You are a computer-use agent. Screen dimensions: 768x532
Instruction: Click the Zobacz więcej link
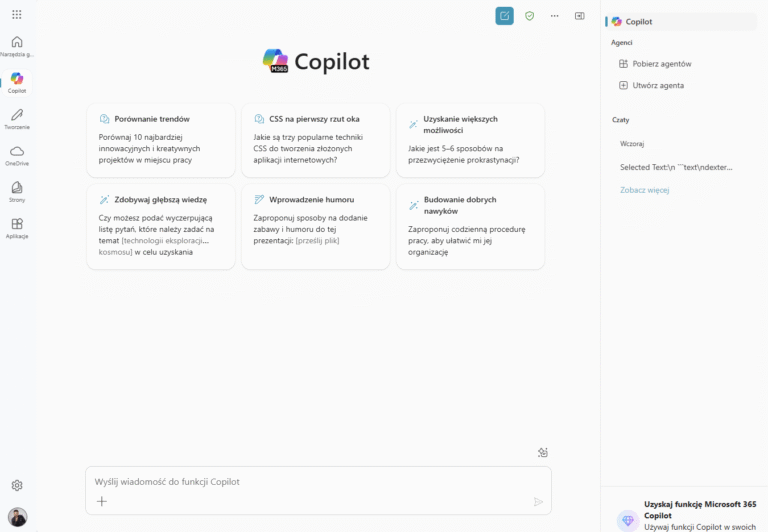click(x=645, y=190)
